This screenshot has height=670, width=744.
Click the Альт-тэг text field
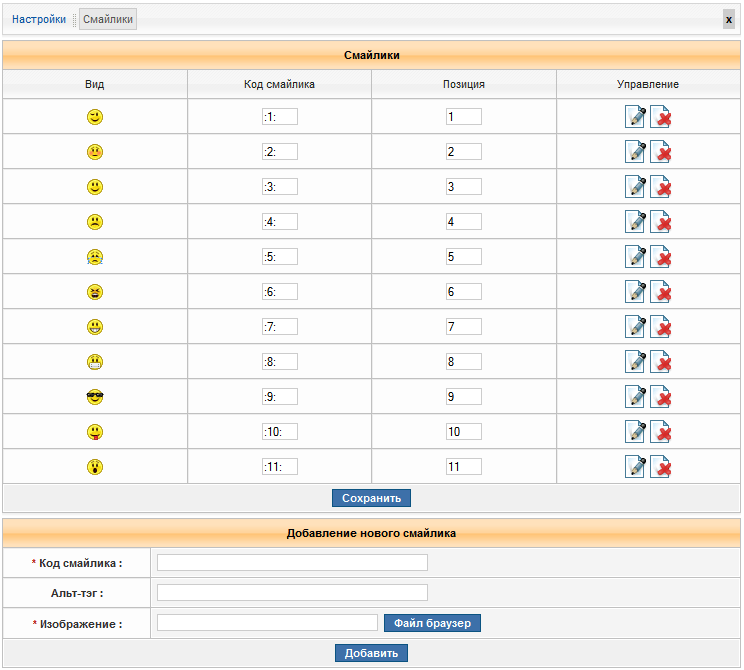point(292,593)
